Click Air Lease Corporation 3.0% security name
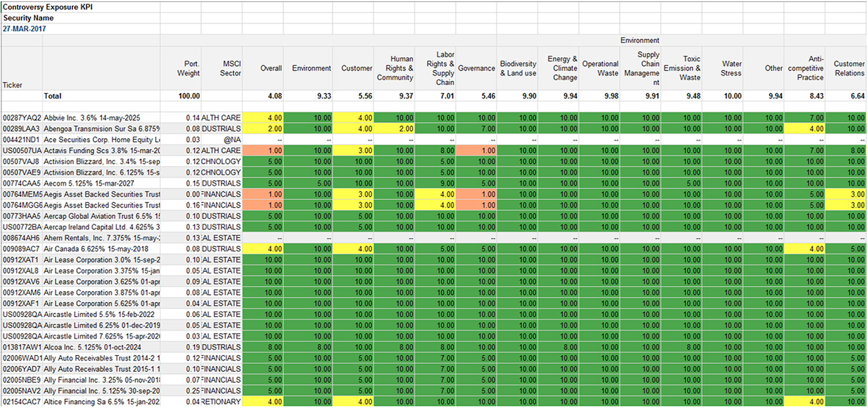The width and height of the screenshot is (868, 410). (x=102, y=260)
